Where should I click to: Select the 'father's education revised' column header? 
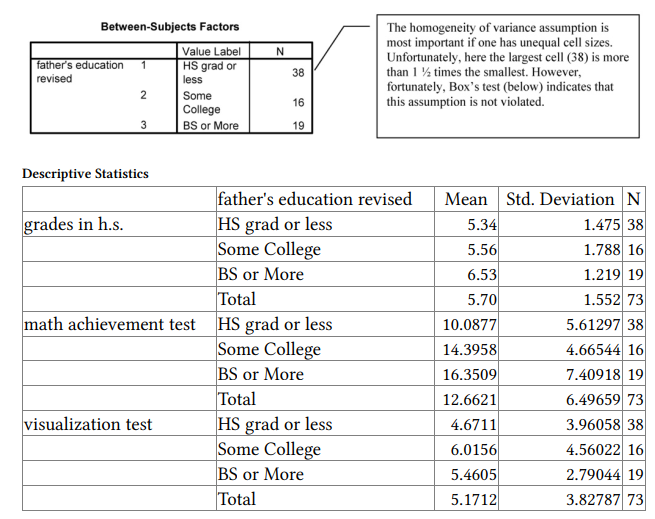(315, 199)
